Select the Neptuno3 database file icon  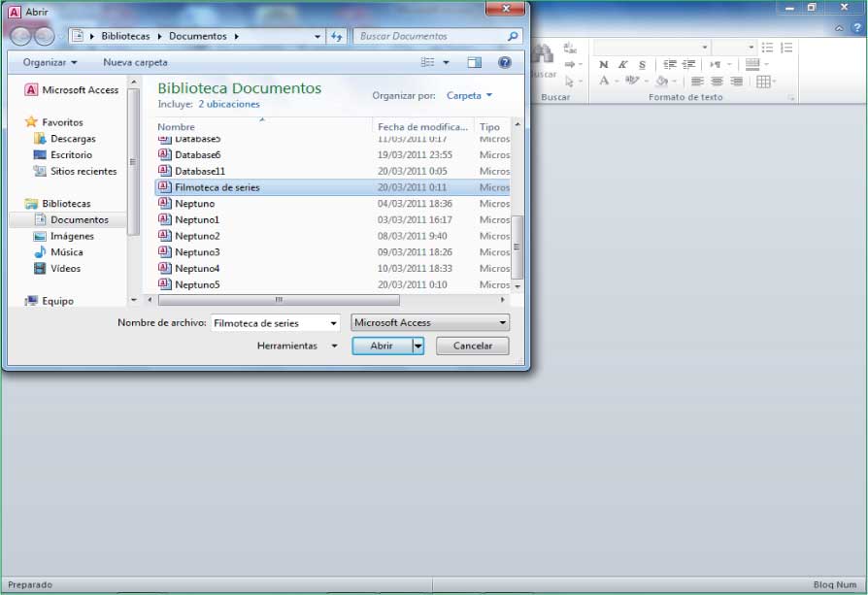(x=164, y=252)
